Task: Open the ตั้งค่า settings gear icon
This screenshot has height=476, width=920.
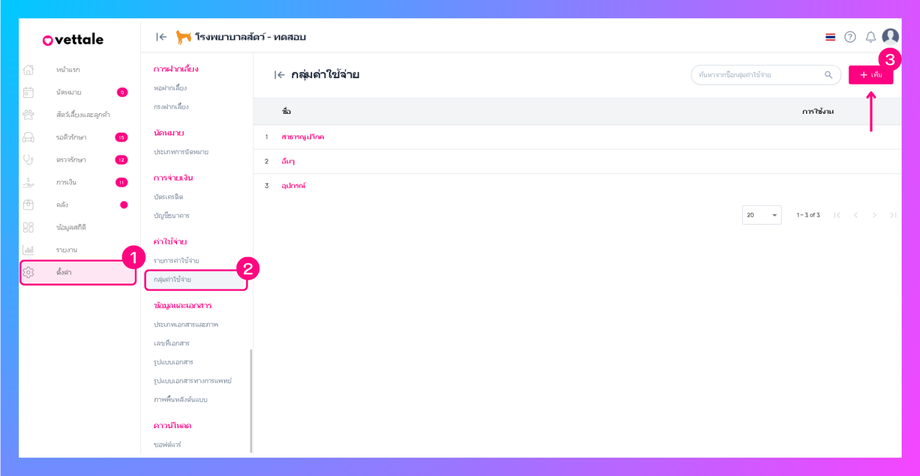Action: click(29, 272)
